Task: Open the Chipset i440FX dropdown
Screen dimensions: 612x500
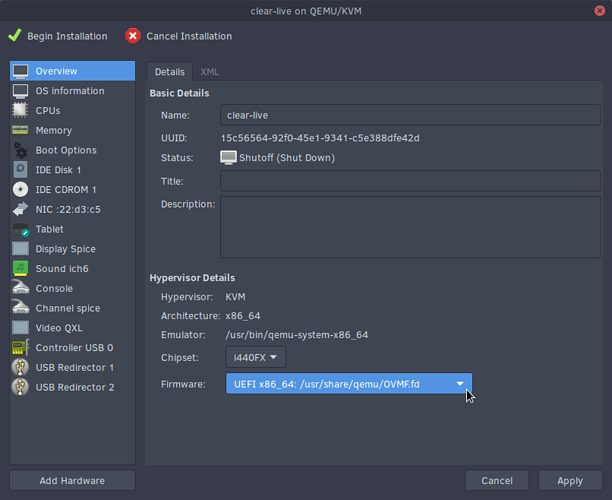Action: click(255, 357)
